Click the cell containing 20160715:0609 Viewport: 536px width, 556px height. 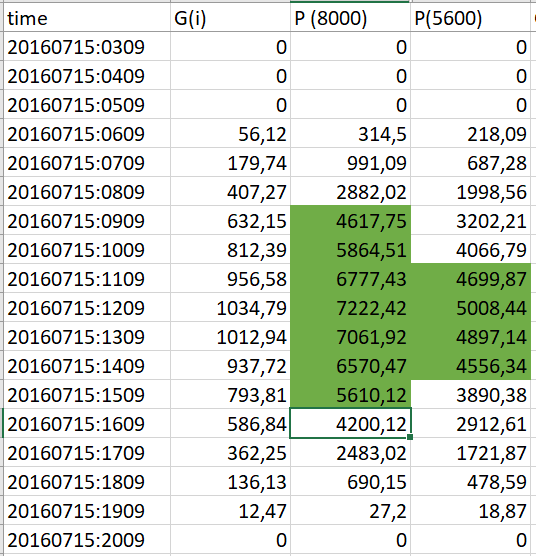click(87, 134)
